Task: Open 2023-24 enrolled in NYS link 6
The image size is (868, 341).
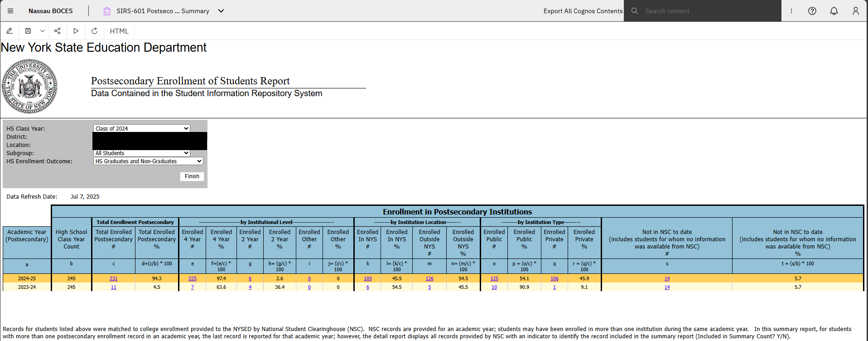Action: click(368, 287)
